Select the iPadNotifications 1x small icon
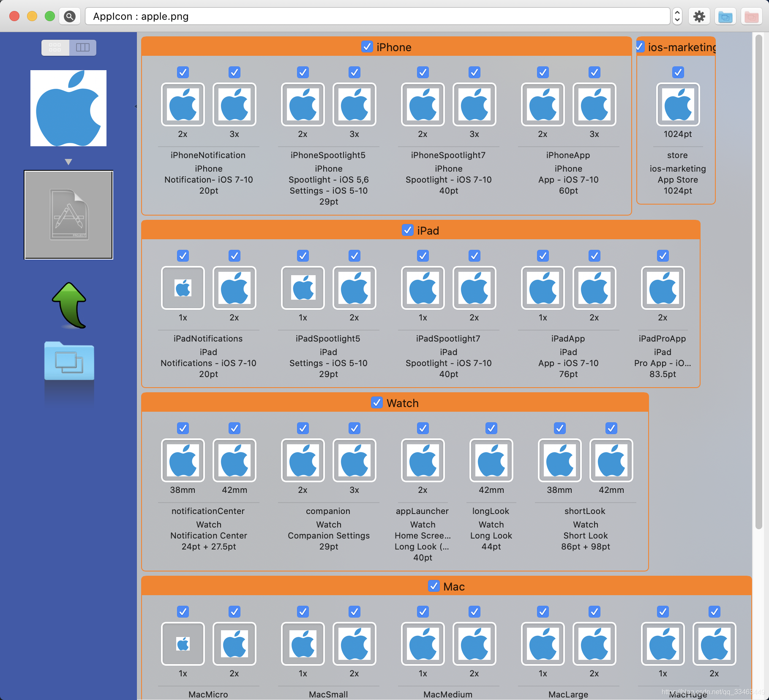Viewport: 769px width, 700px height. tap(183, 288)
